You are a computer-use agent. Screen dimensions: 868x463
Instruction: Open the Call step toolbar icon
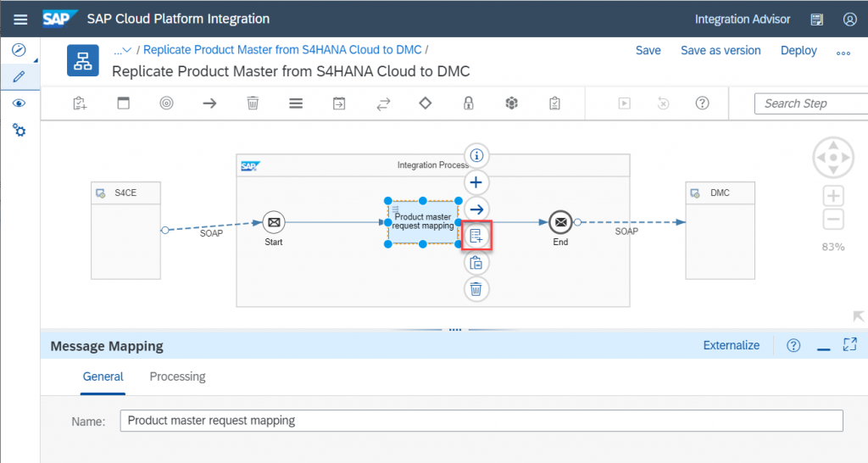pyautogui.click(x=339, y=103)
